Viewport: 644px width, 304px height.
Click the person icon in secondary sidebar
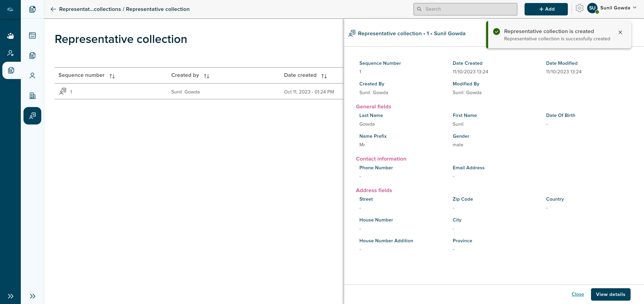32,75
